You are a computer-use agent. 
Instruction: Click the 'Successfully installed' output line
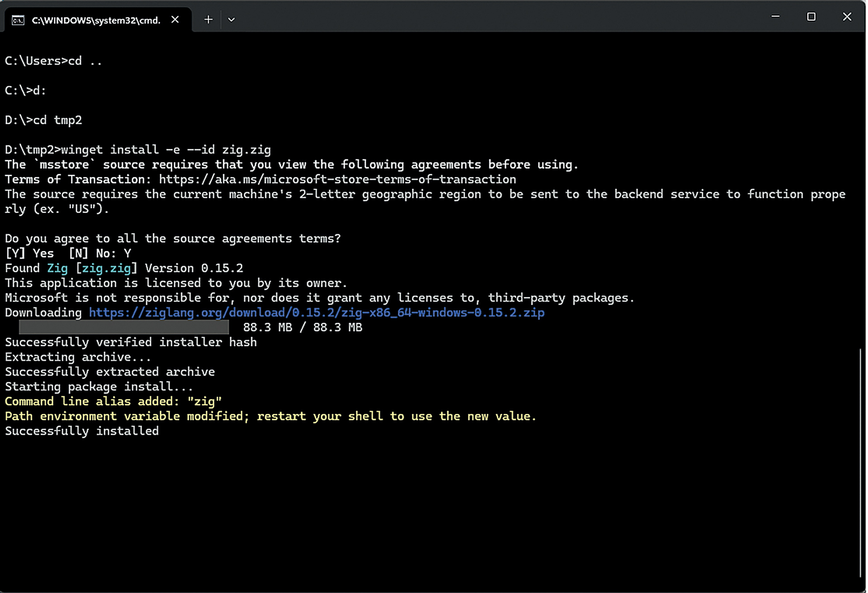tap(82, 431)
